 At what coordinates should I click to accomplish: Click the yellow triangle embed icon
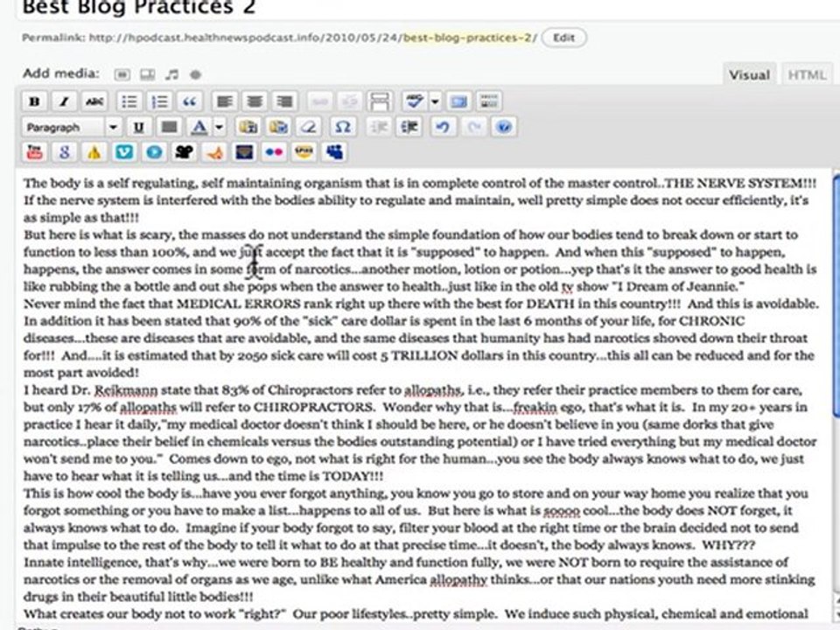[x=94, y=152]
